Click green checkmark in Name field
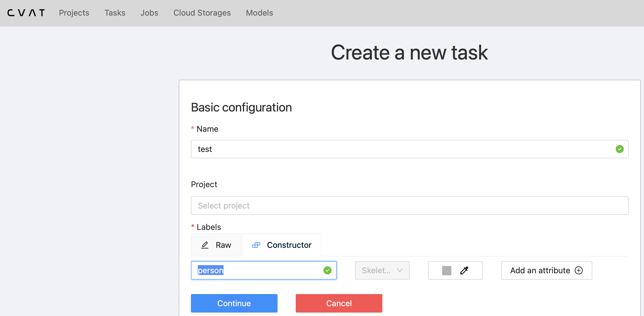This screenshot has height=316, width=644. pos(619,149)
